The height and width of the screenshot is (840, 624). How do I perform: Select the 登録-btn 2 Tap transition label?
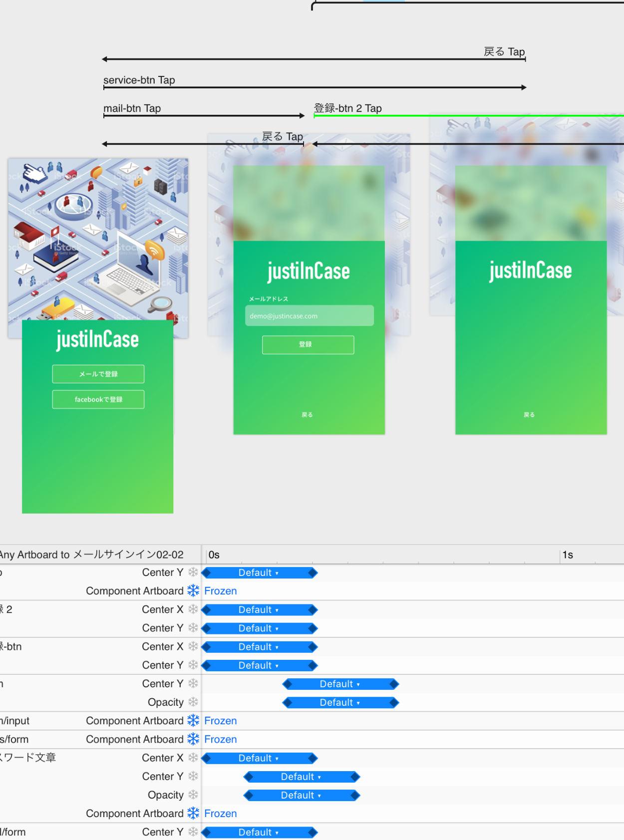pos(347,108)
